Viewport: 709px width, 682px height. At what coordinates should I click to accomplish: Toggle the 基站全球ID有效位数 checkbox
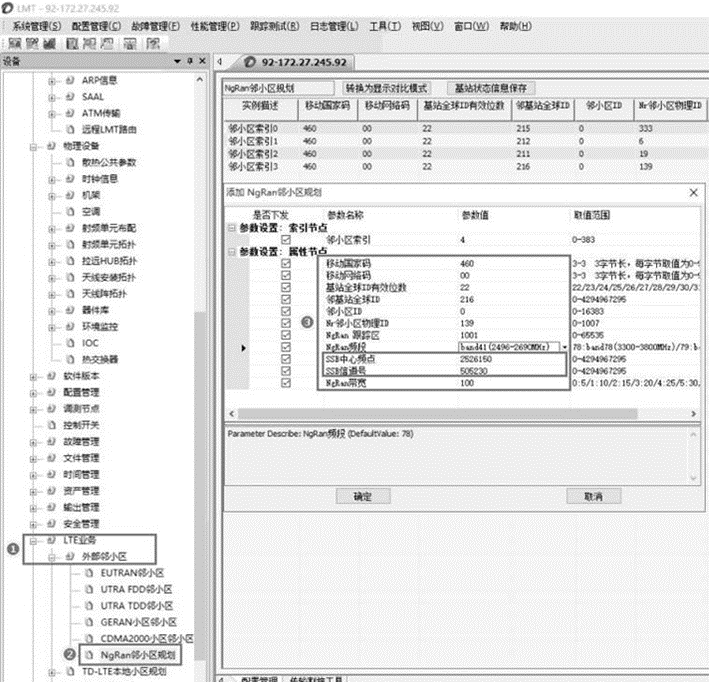(286, 287)
